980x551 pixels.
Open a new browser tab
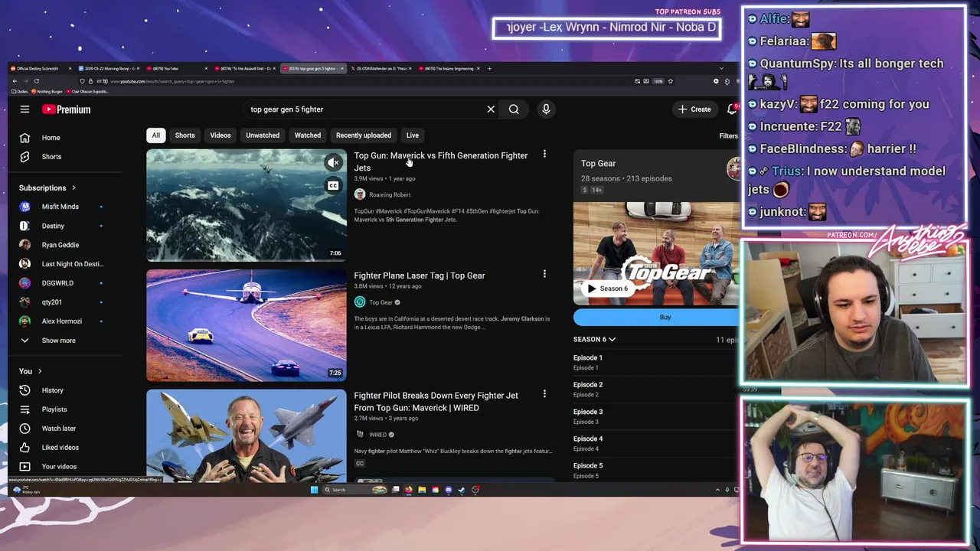coord(490,68)
